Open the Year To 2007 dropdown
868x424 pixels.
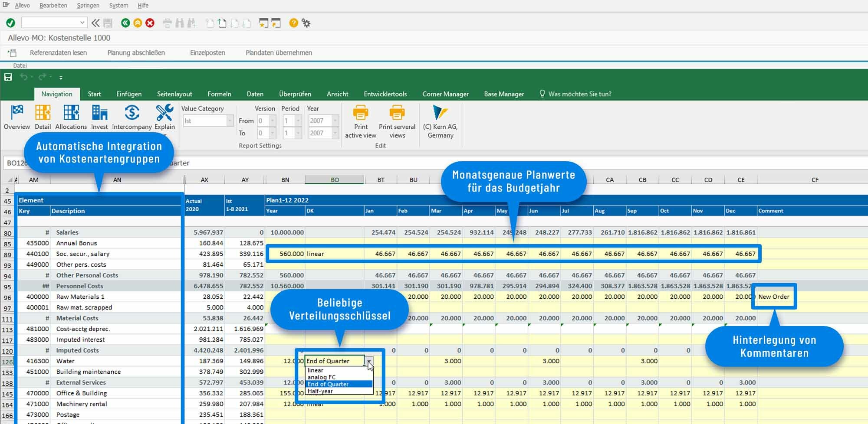(x=335, y=133)
